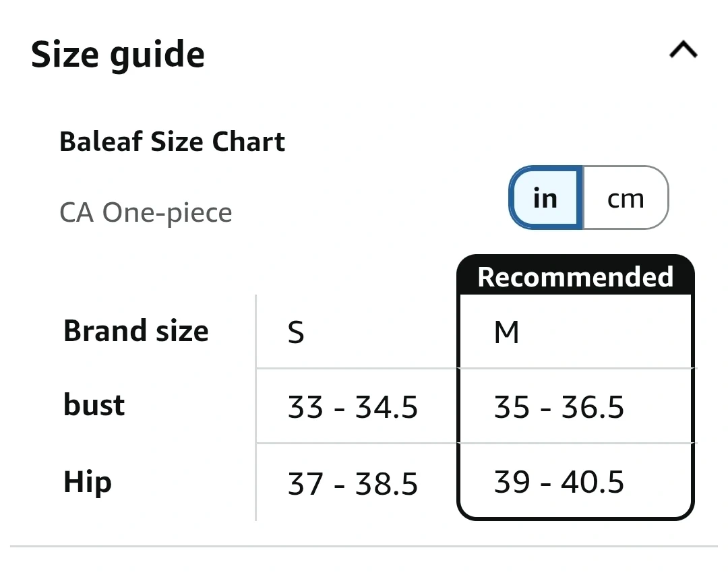Select brand size M cell

pyautogui.click(x=506, y=332)
